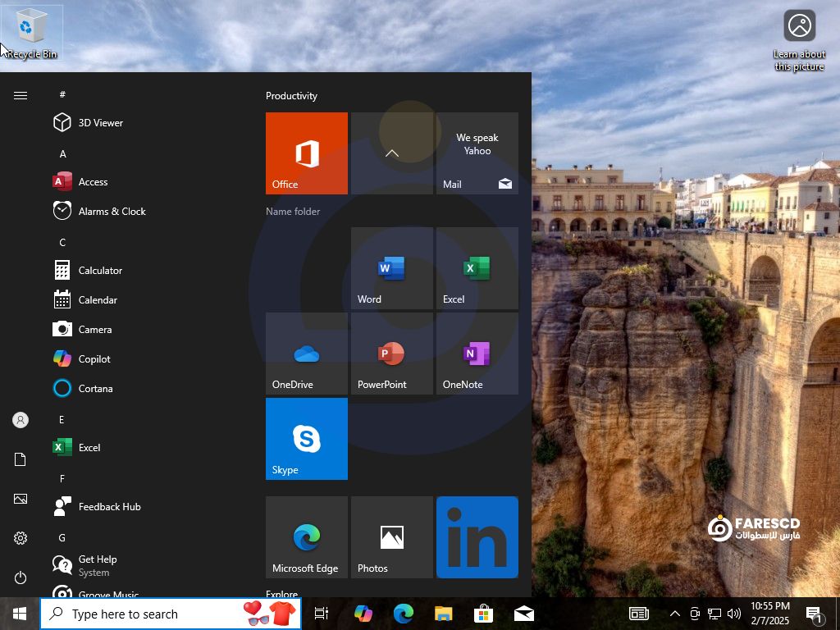Viewport: 840px width, 630px height.
Task: Open 3D Viewer from the app list
Action: click(x=144, y=123)
